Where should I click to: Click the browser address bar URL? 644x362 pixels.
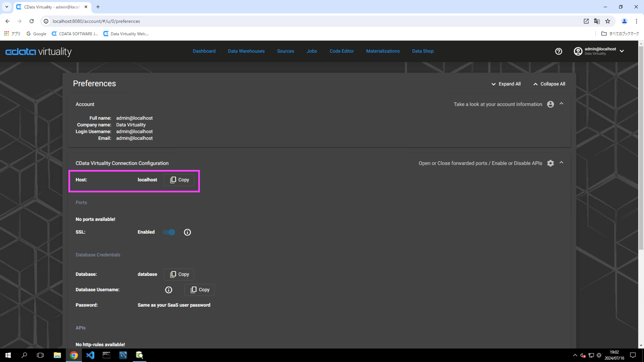[x=96, y=21]
